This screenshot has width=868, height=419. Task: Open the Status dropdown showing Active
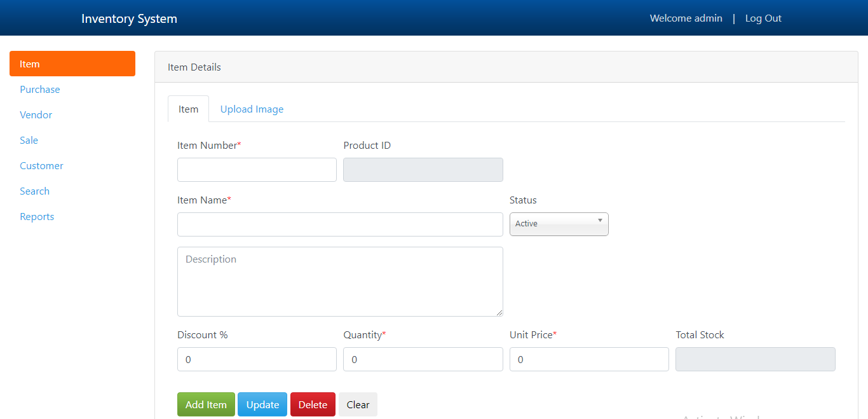coord(559,224)
